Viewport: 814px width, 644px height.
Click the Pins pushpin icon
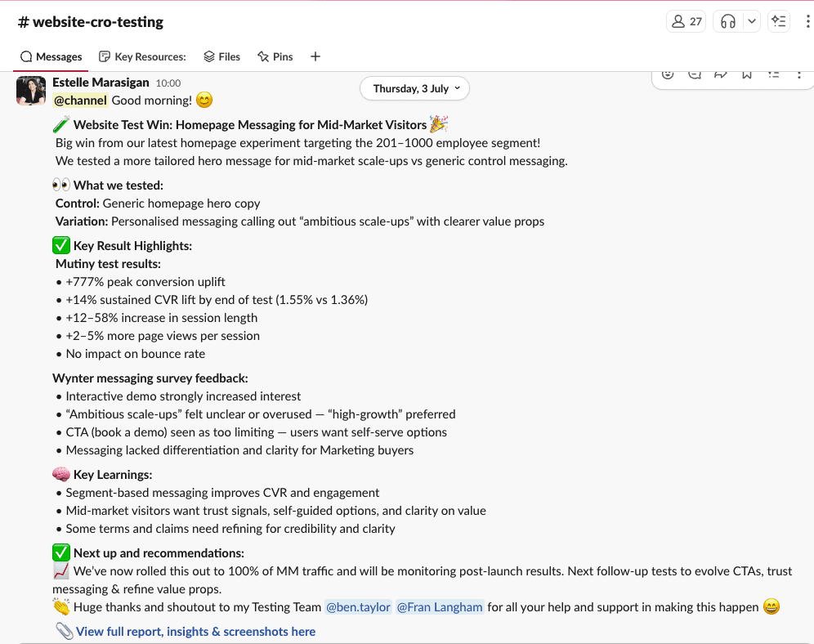263,56
